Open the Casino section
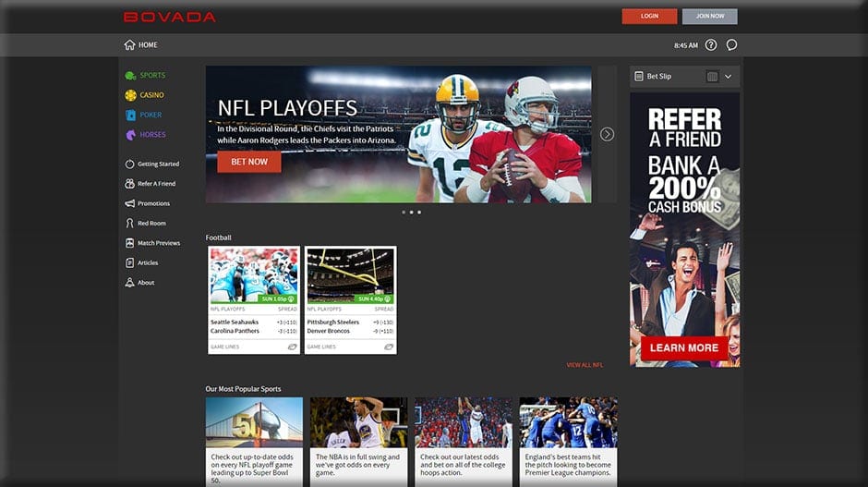Image resolution: width=868 pixels, height=487 pixels. [151, 95]
